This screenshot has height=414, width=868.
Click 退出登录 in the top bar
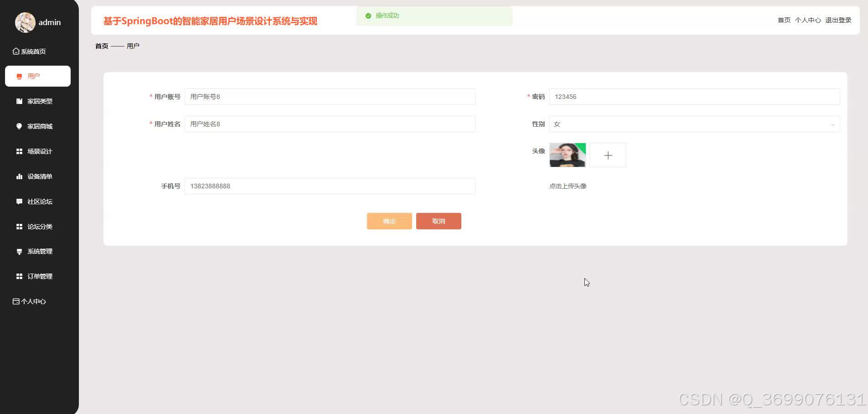pyautogui.click(x=838, y=20)
